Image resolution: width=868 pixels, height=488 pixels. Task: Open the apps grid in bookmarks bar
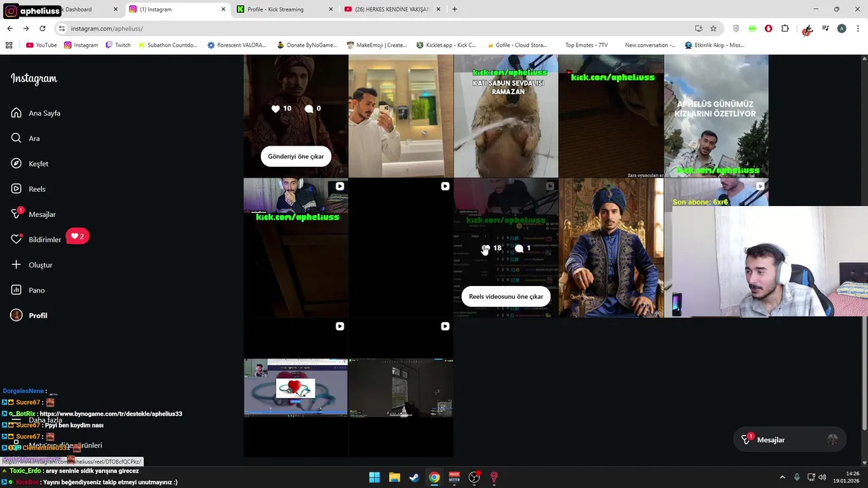9,45
